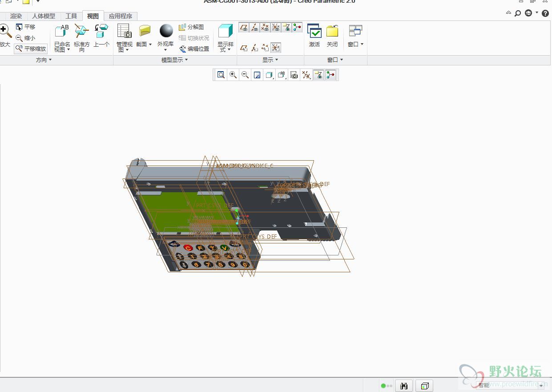
Task: Open datum display filters in graphics toolbar
Action: [306, 75]
